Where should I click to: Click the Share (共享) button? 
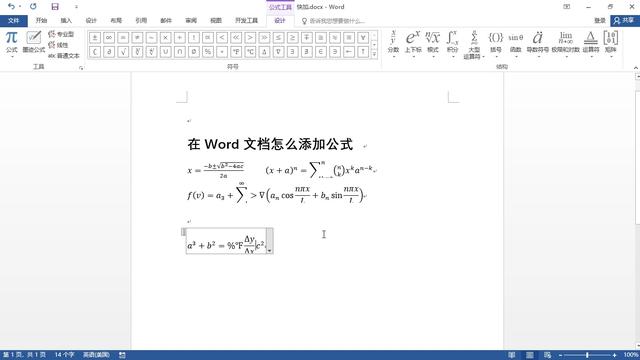coord(625,20)
